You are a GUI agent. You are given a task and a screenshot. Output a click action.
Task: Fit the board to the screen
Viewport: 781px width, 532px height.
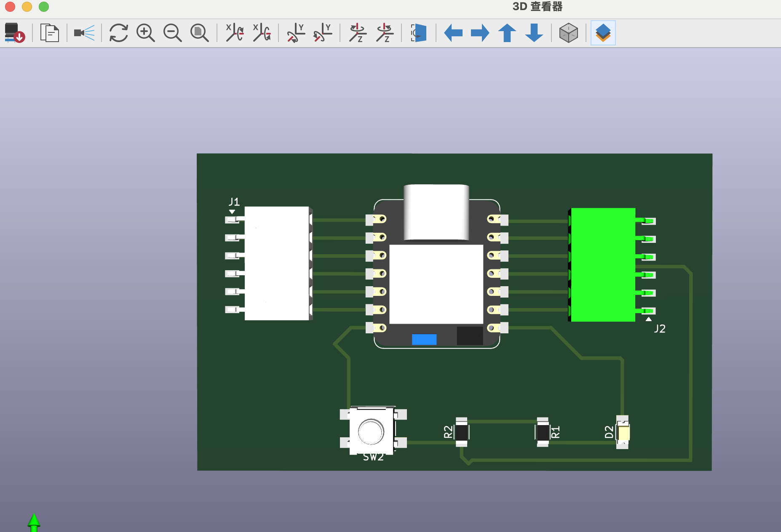tap(199, 32)
